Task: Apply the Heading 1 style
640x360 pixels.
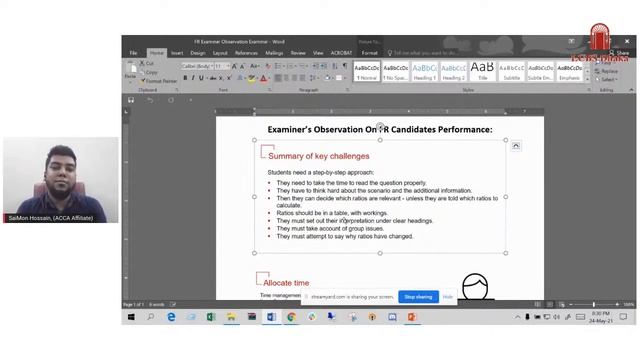Action: 424,71
